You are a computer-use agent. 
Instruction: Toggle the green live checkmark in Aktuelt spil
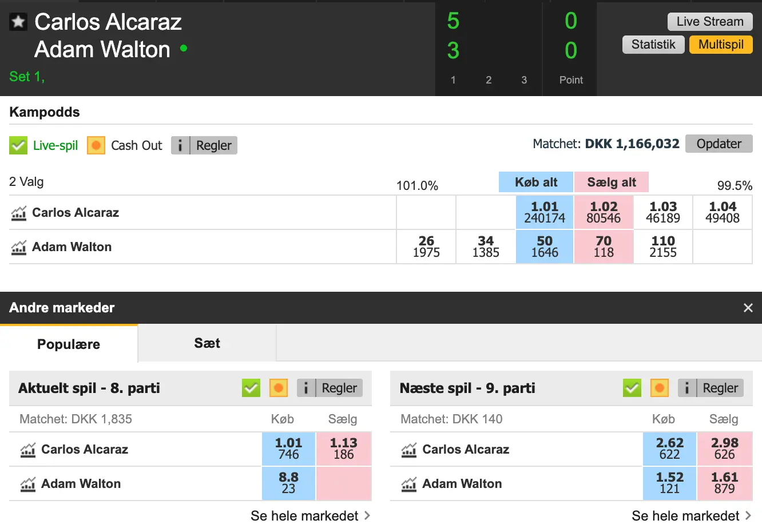pos(251,388)
